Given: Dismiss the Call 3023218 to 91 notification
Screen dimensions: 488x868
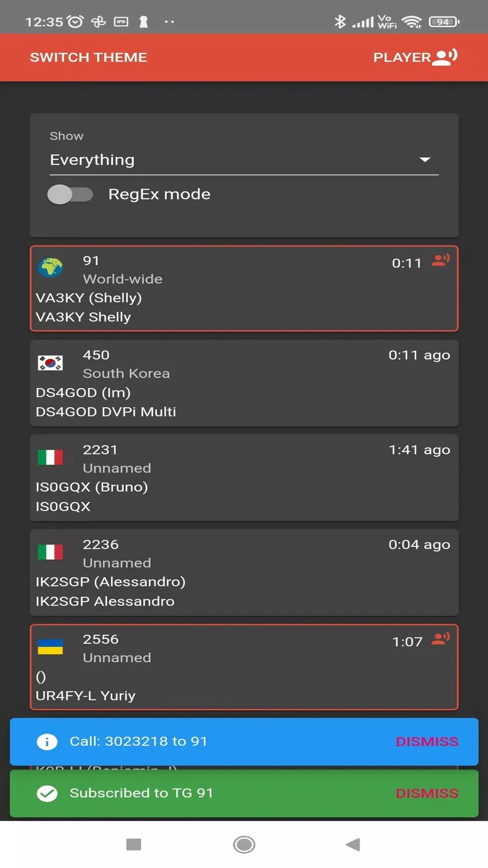Looking at the screenshot, I should 427,741.
